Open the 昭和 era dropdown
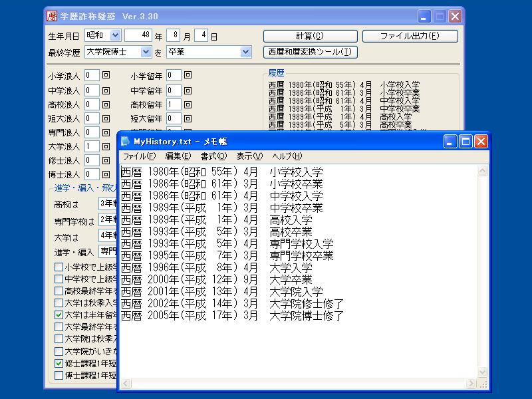This screenshot has height=399, width=532. 114,35
